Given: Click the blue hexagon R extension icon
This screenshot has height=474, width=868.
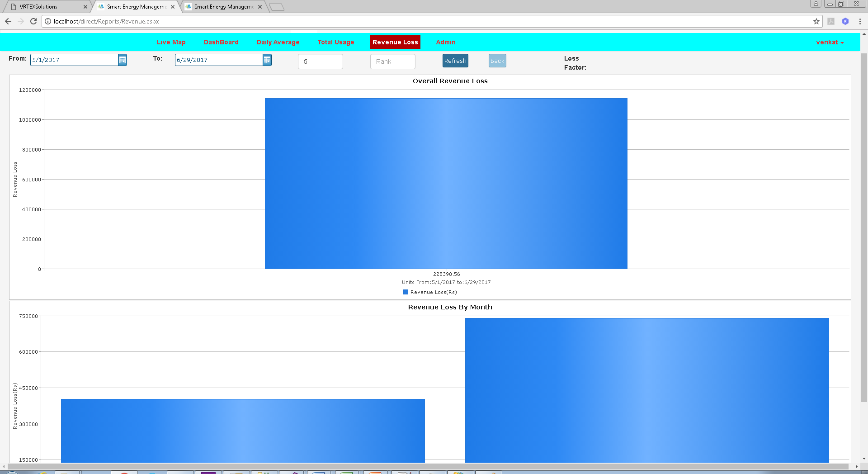Looking at the screenshot, I should (845, 21).
